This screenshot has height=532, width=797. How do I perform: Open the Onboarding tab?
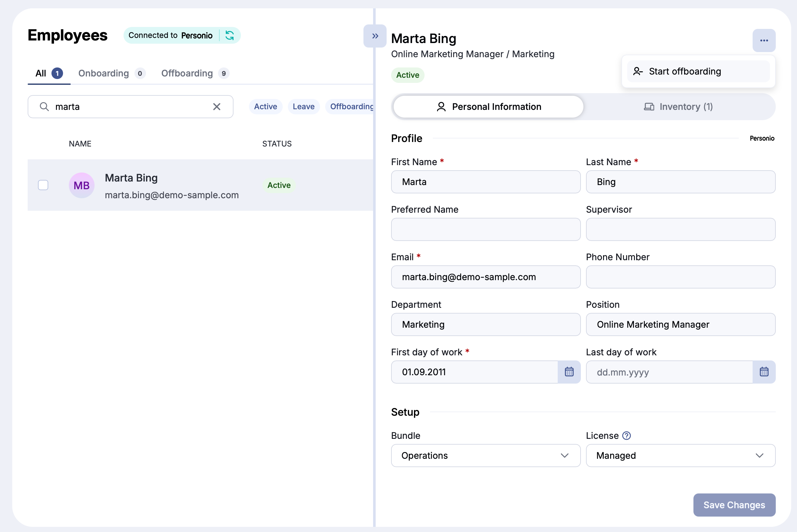tap(104, 73)
